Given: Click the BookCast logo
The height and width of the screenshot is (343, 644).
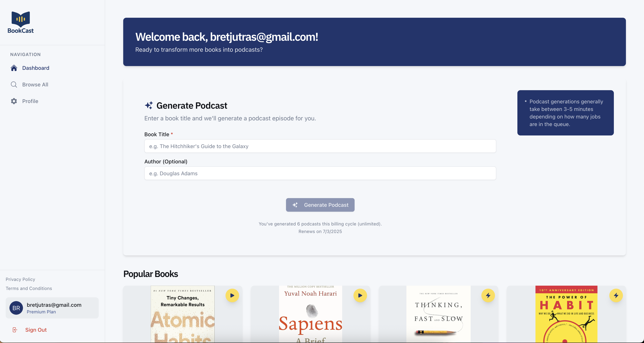Looking at the screenshot, I should 21,22.
